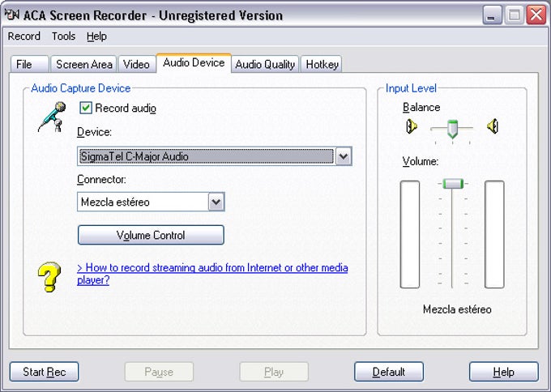Click the ACA Screen Recorder title bar icon
The height and width of the screenshot is (392, 551).
coord(12,15)
